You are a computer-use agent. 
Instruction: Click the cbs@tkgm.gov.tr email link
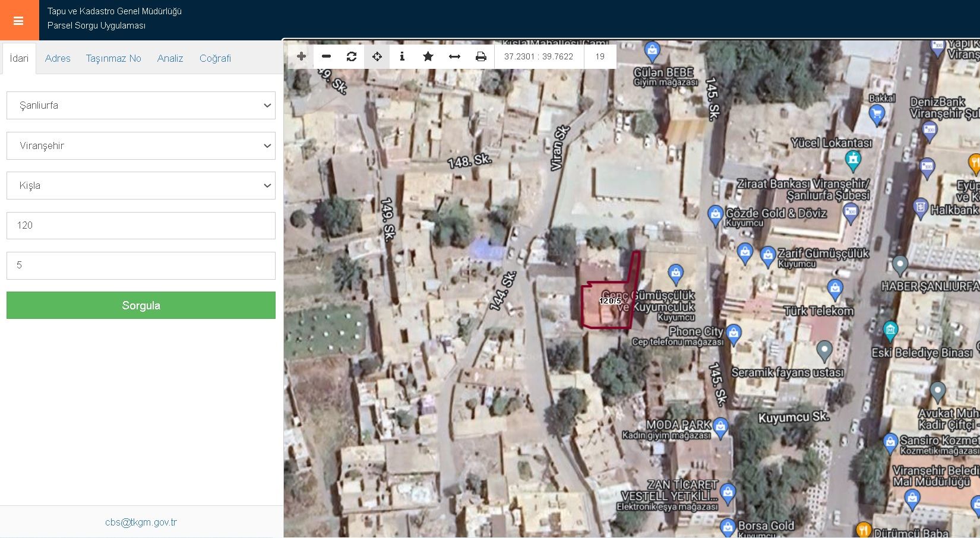pos(141,522)
